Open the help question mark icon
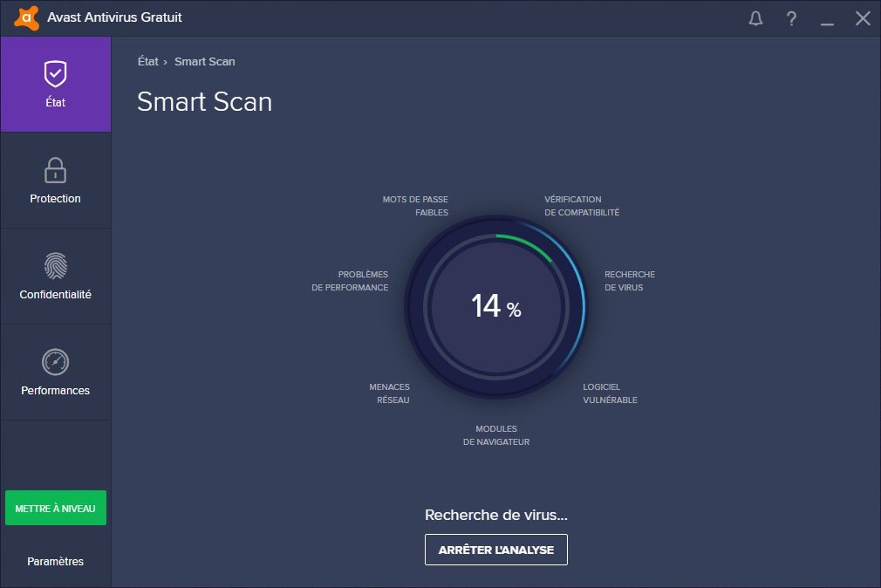Screen dimensions: 881x588 click(791, 18)
